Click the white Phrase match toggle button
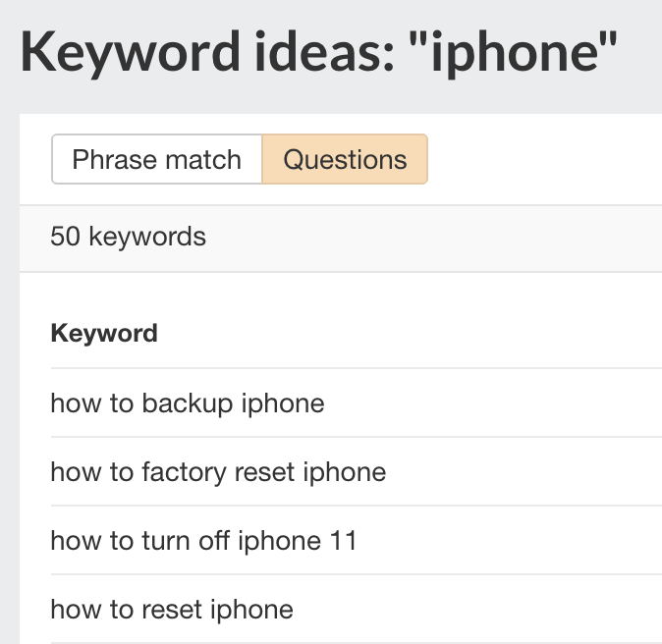Image resolution: width=662 pixels, height=644 pixels. [x=157, y=159]
